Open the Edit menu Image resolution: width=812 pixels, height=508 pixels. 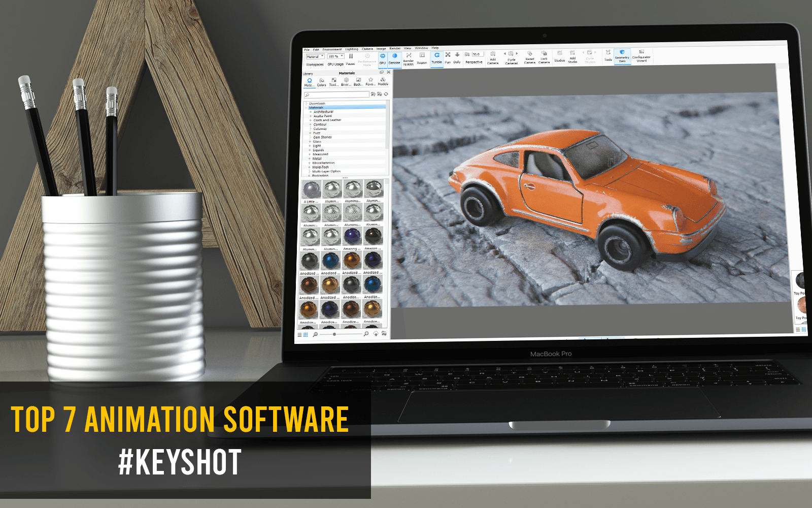316,50
